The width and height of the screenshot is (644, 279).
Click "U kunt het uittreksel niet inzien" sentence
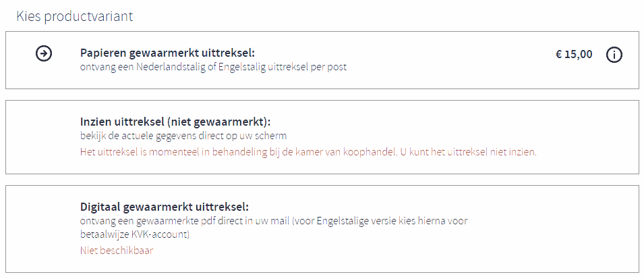(469, 152)
